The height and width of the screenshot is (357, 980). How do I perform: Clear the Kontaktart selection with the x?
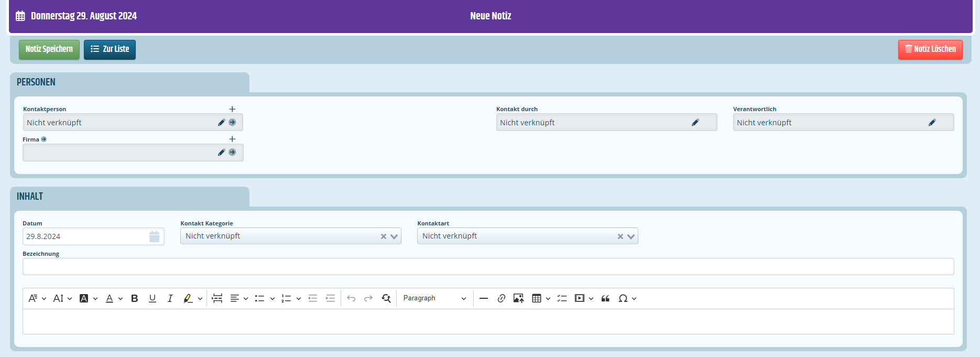(x=620, y=236)
